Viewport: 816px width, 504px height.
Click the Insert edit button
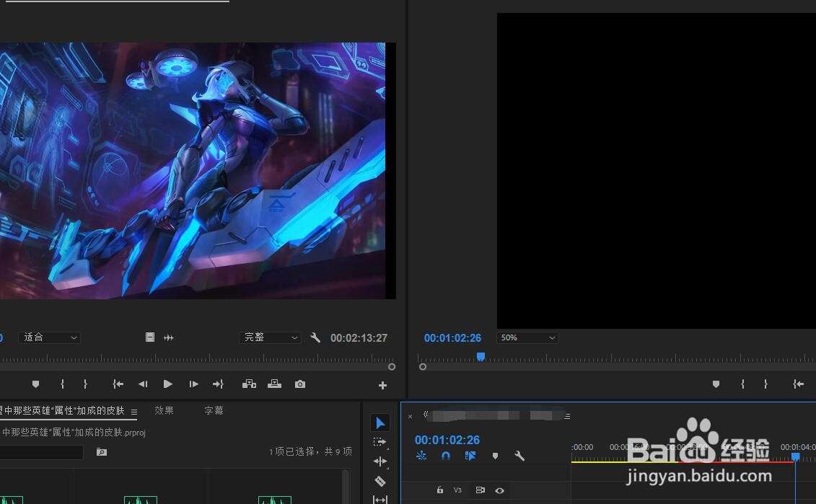point(250,384)
